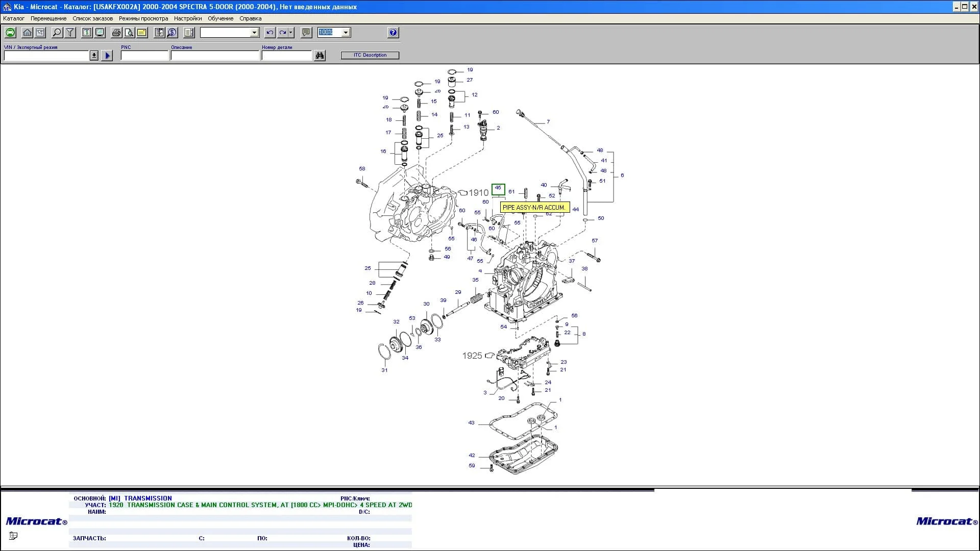
Task: Select callout 7 dipstick in diagram
Action: (x=548, y=122)
